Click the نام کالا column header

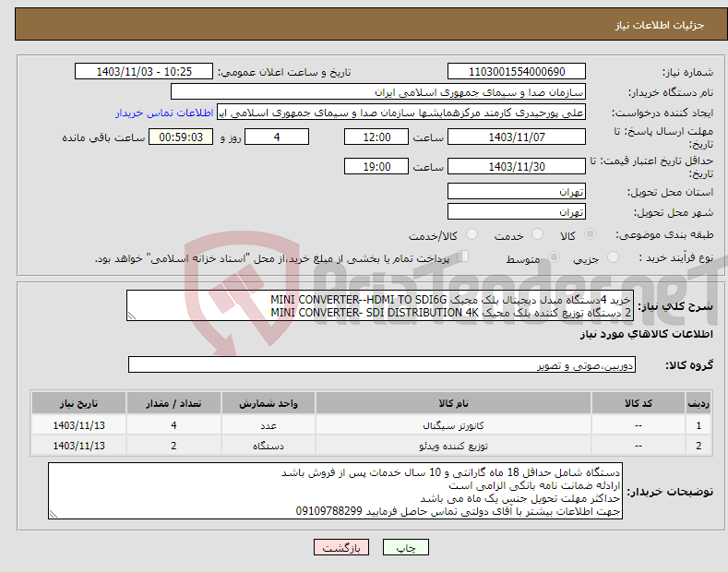(453, 403)
